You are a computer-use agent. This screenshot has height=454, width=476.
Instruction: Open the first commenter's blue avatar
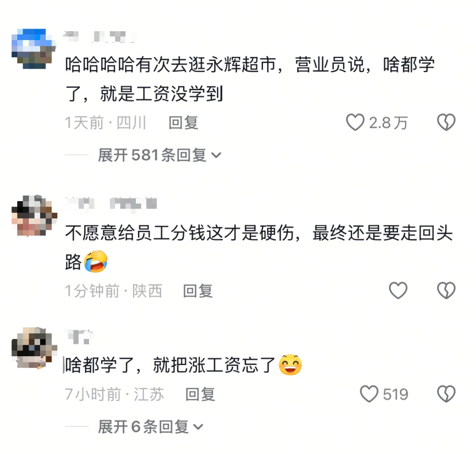coord(34,48)
